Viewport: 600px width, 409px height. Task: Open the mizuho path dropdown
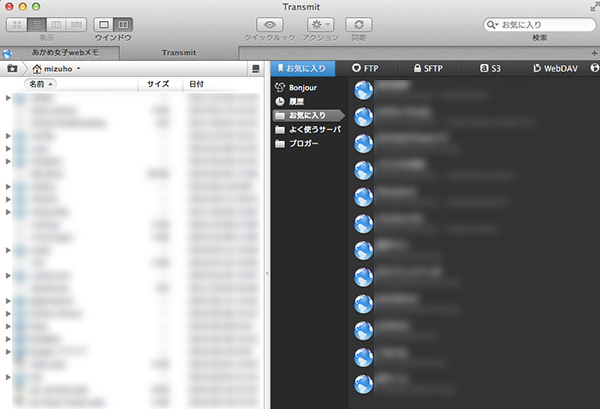(57, 69)
